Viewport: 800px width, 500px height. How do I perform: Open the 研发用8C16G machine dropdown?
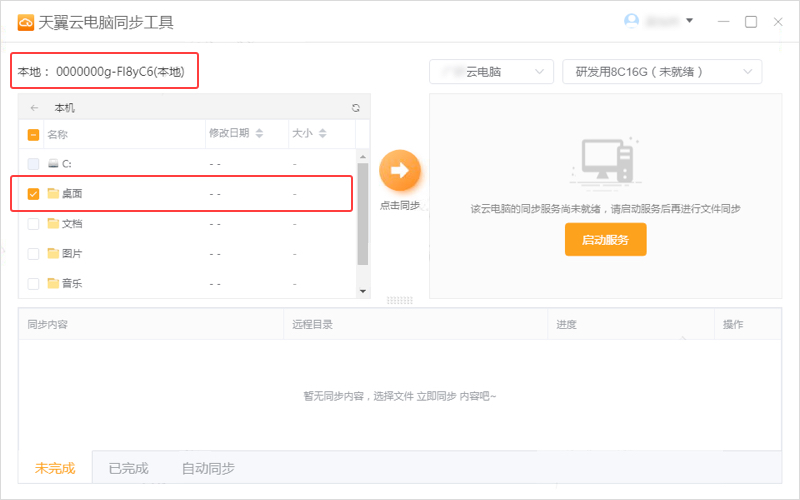tap(662, 72)
